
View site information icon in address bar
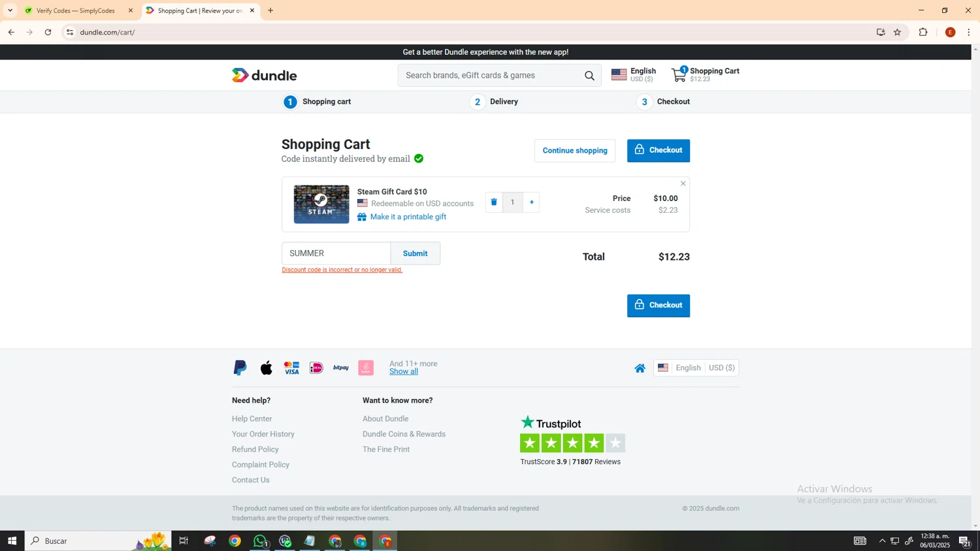(70, 32)
